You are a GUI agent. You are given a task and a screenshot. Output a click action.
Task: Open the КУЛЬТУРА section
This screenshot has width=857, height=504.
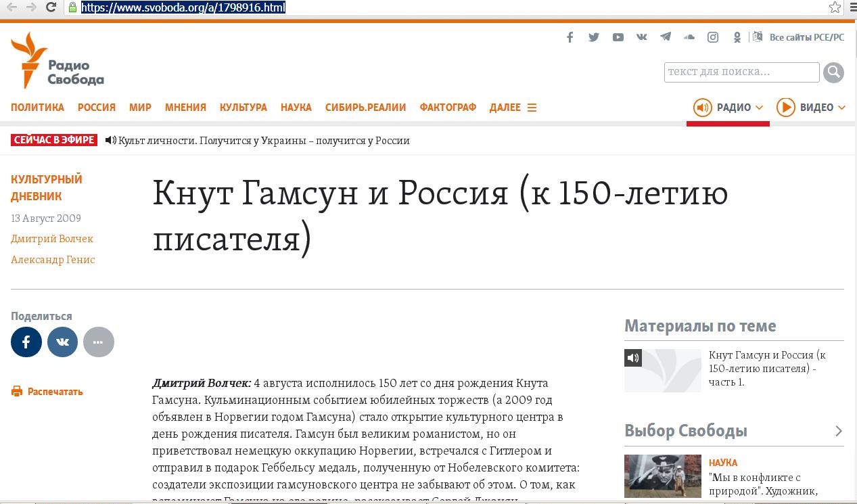coord(244,108)
